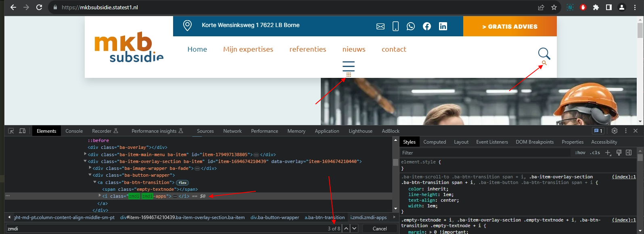Open the Home navigation link
Screen dimensions: 644x234
pyautogui.click(x=197, y=49)
